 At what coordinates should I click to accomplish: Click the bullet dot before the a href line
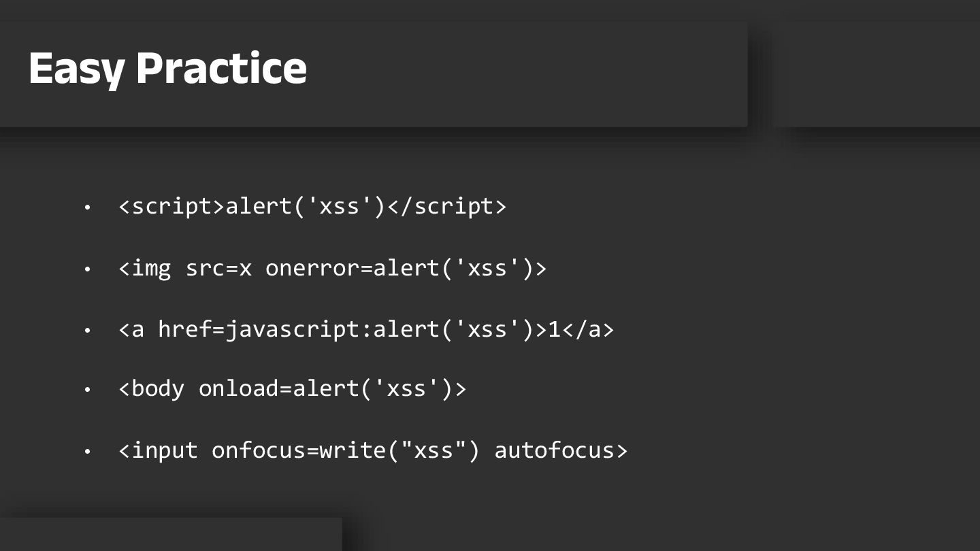[x=87, y=331]
